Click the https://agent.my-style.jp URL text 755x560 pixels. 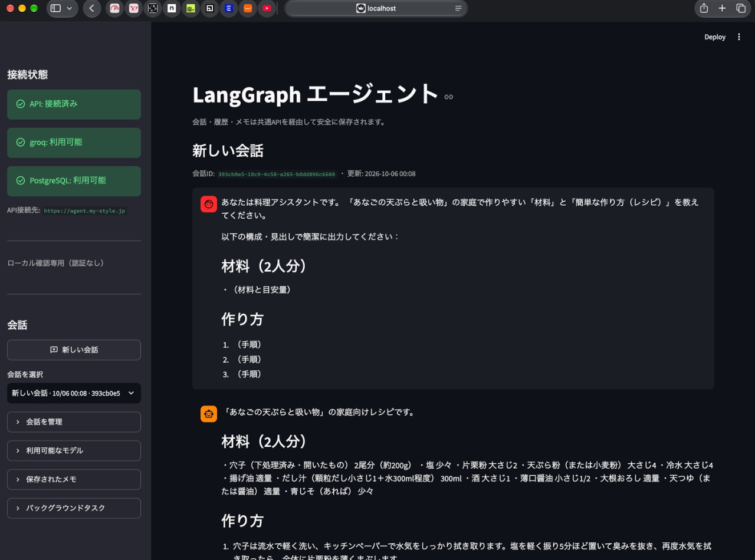(84, 210)
